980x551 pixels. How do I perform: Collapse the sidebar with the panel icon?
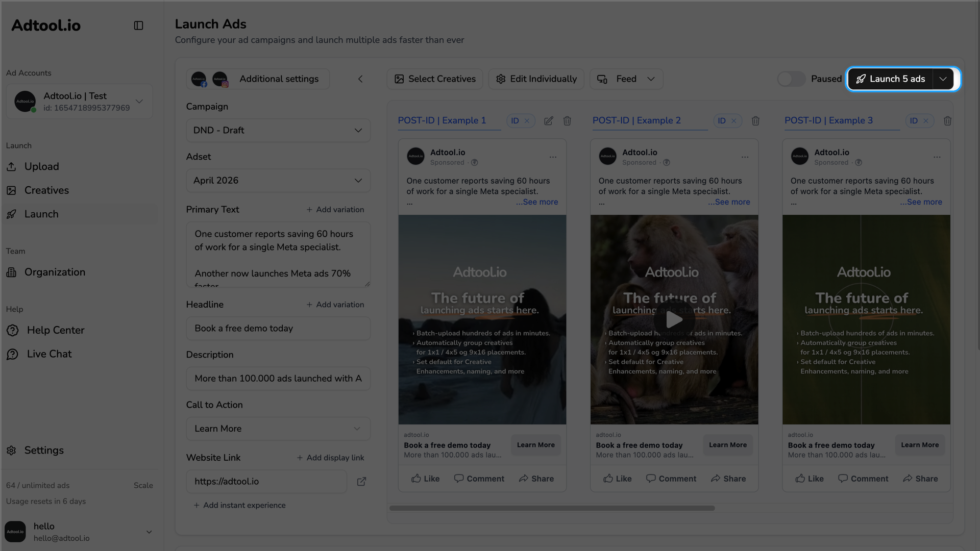[x=138, y=26]
